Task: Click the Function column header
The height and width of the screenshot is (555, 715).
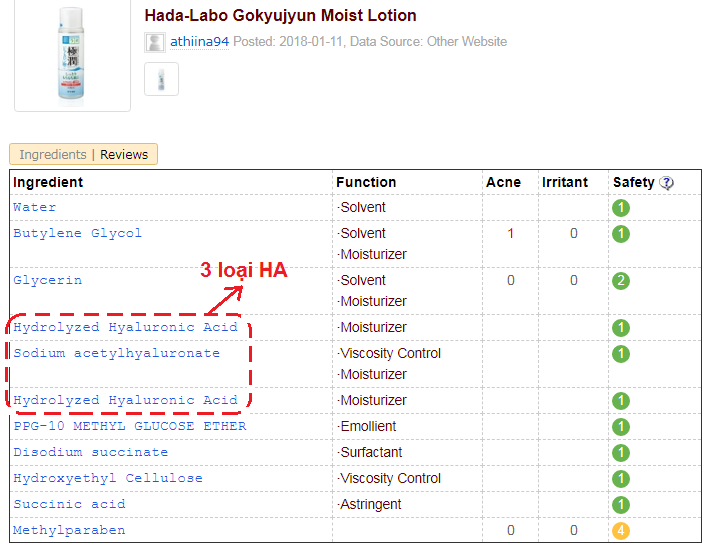Action: 366,182
